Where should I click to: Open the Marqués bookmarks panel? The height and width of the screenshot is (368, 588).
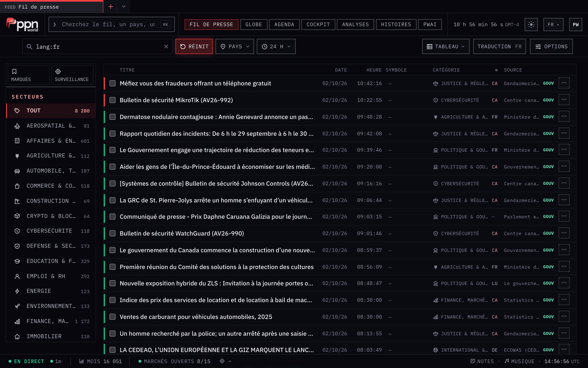click(x=28, y=75)
